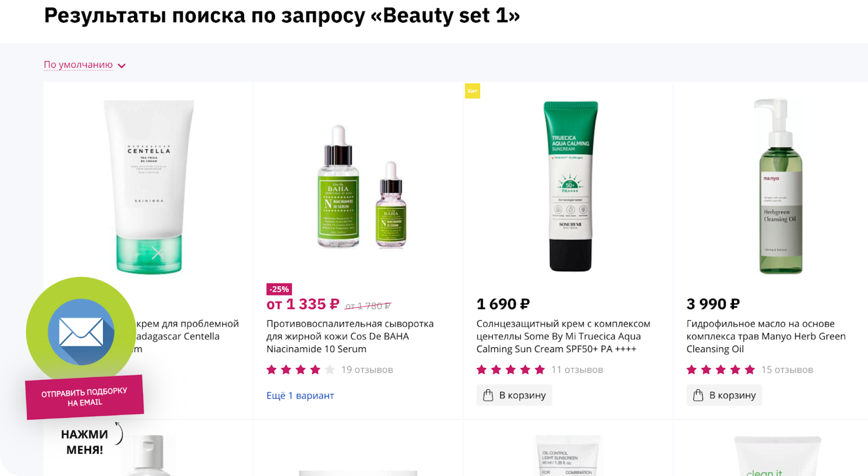Open the Centella cream product image
This screenshot has height=476, width=868.
pyautogui.click(x=149, y=187)
